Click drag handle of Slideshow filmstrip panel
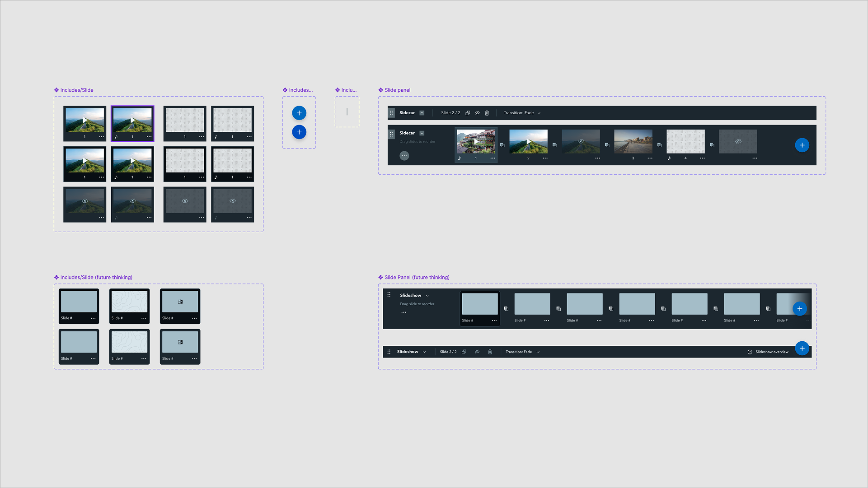Viewport: 868px width, 488px height. (x=389, y=295)
